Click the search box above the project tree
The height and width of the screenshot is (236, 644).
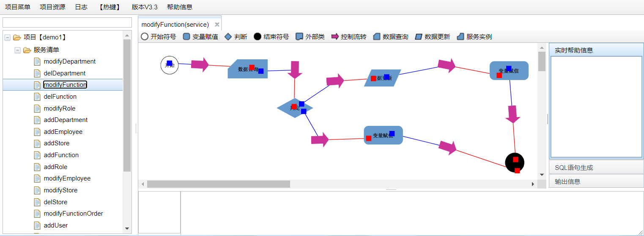67,22
